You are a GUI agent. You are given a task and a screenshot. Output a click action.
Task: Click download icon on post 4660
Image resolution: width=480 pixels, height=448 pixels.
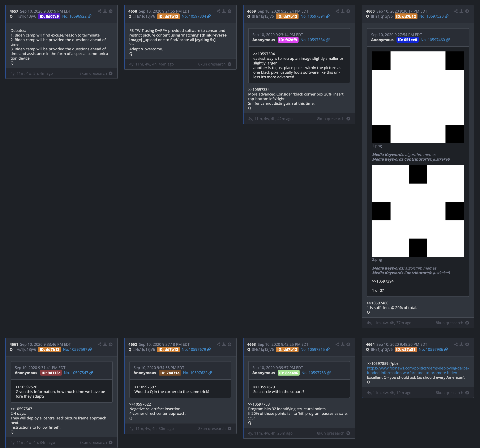(461, 11)
